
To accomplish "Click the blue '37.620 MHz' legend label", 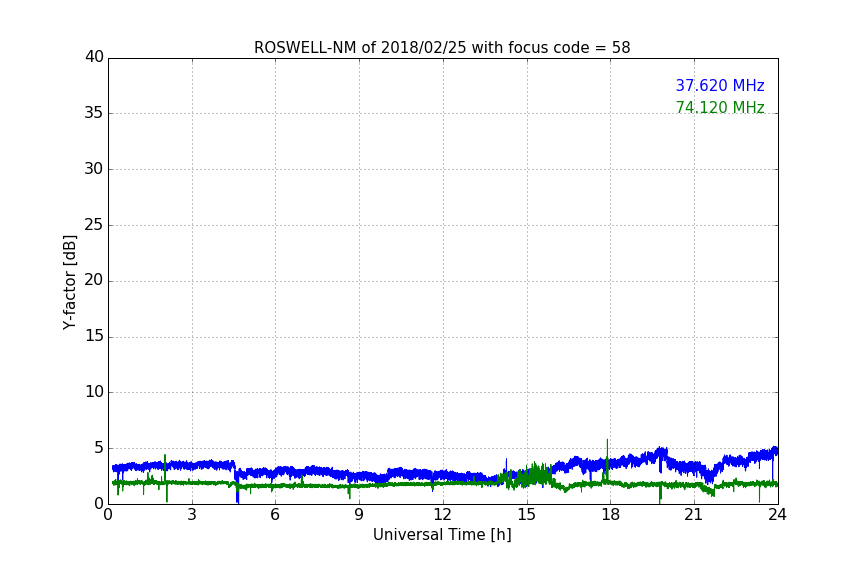I will (720, 86).
